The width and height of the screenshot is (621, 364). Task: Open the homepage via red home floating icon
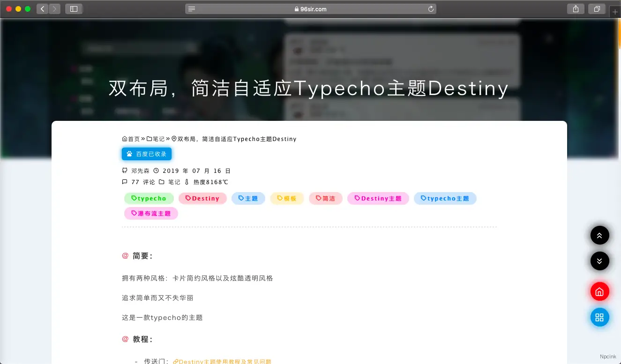click(600, 291)
